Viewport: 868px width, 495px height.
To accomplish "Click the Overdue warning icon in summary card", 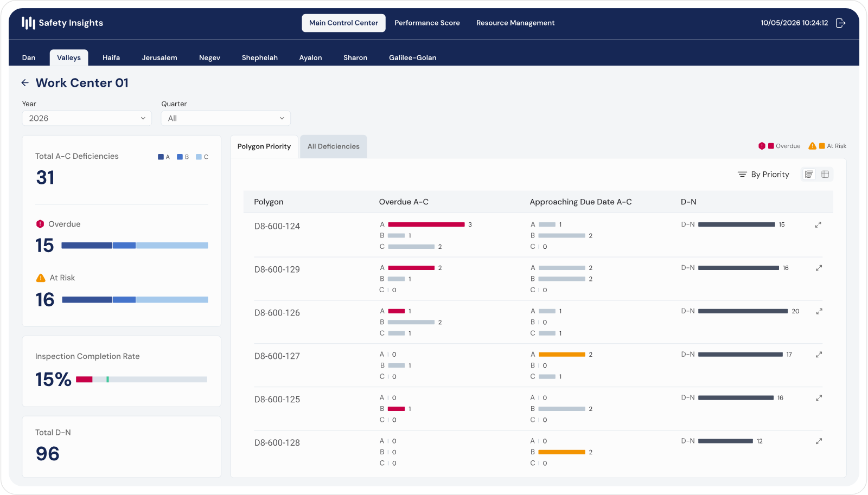I will point(40,224).
